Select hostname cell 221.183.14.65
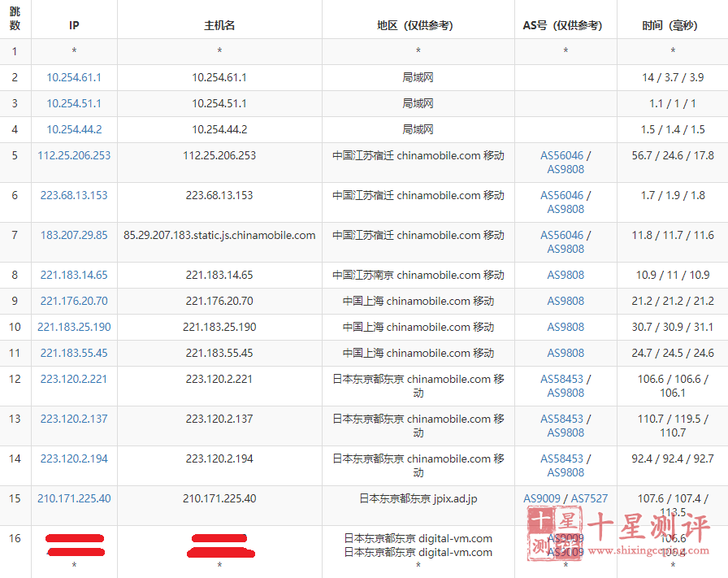This screenshot has height=578, width=728. pyautogui.click(x=219, y=276)
